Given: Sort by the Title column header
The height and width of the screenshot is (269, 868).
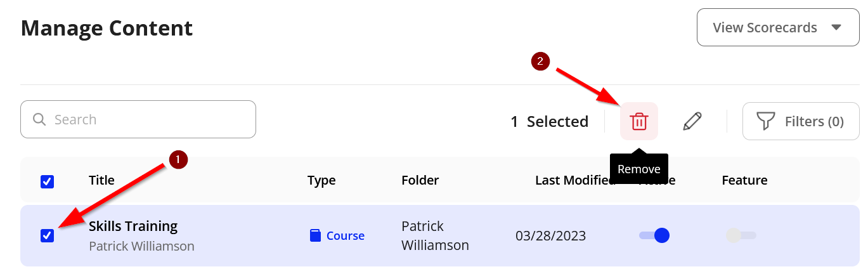Looking at the screenshot, I should tap(101, 180).
